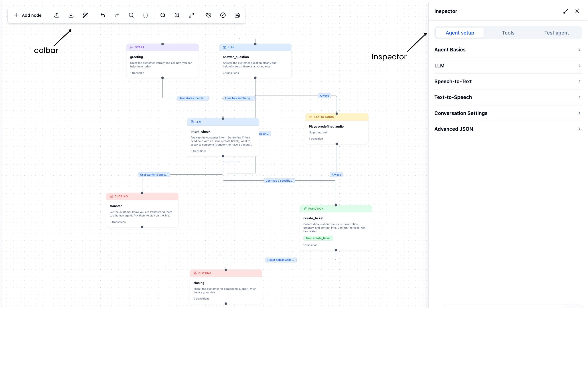
Task: Undo the last action
Action: [x=103, y=15]
